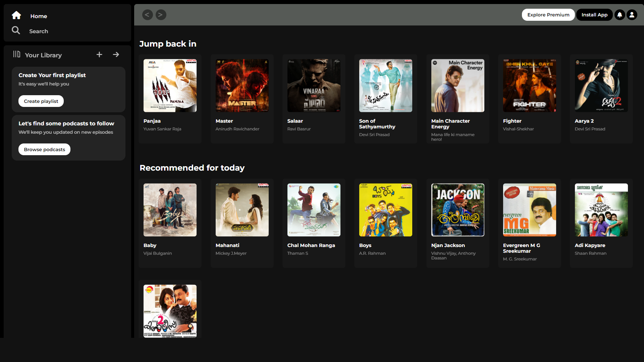Click the Explore Premium button
644x362 pixels.
[x=548, y=15]
